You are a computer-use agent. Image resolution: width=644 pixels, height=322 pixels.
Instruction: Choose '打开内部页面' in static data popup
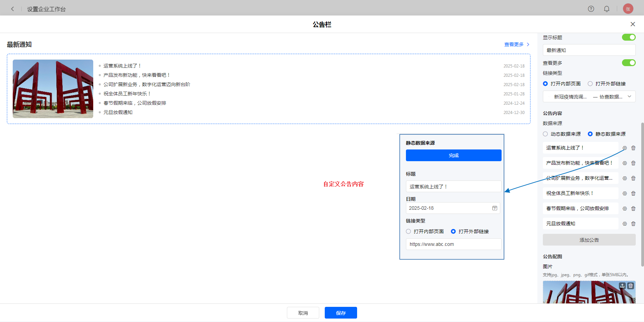coord(408,231)
